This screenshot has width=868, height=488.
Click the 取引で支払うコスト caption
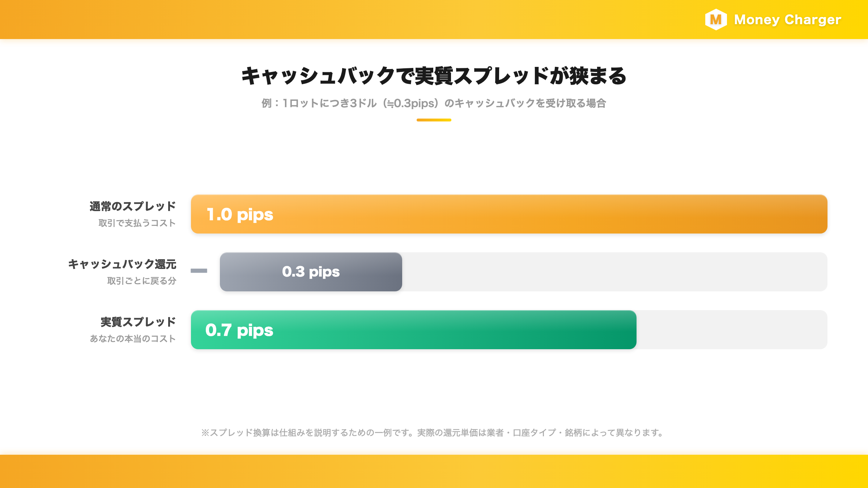[137, 223]
